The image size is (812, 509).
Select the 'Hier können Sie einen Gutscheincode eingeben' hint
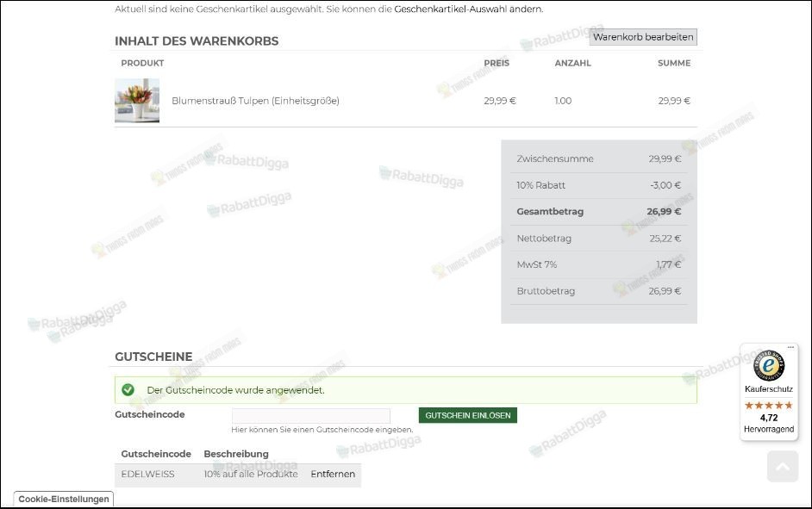(x=322, y=430)
